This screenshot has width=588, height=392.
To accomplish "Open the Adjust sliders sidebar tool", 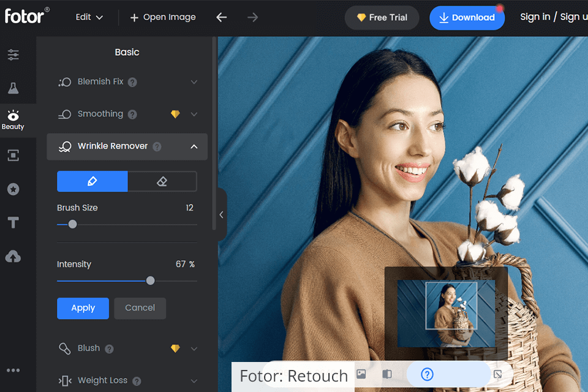I will point(13,55).
